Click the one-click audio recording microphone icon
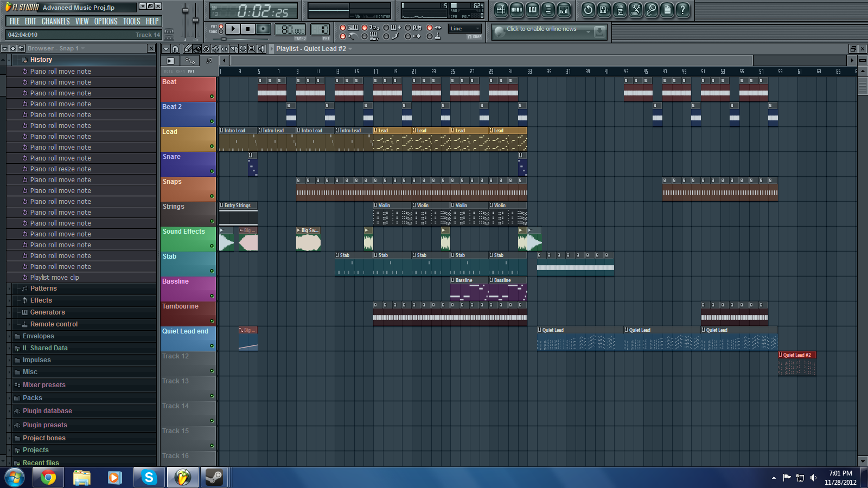 click(651, 9)
